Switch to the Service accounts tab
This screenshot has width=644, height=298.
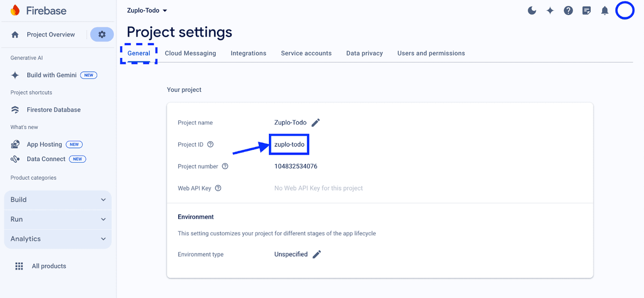click(x=306, y=53)
